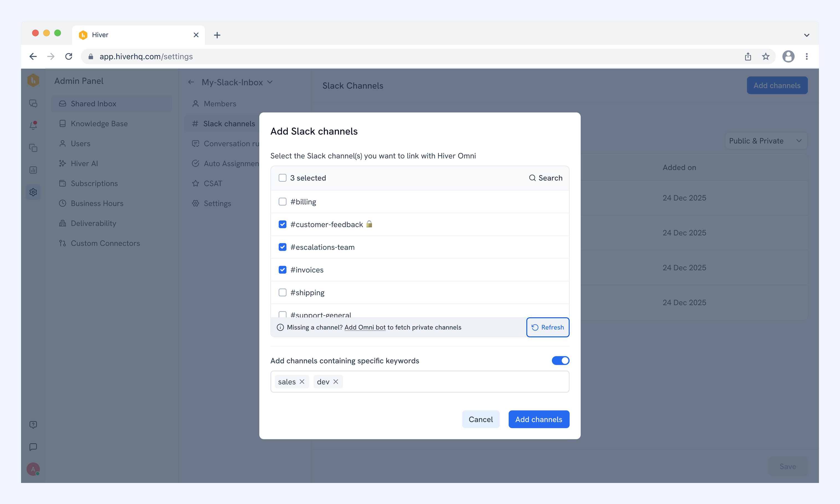Toggle the select-all checkbox beside 3 selected
The height and width of the screenshot is (504, 840).
coord(282,178)
